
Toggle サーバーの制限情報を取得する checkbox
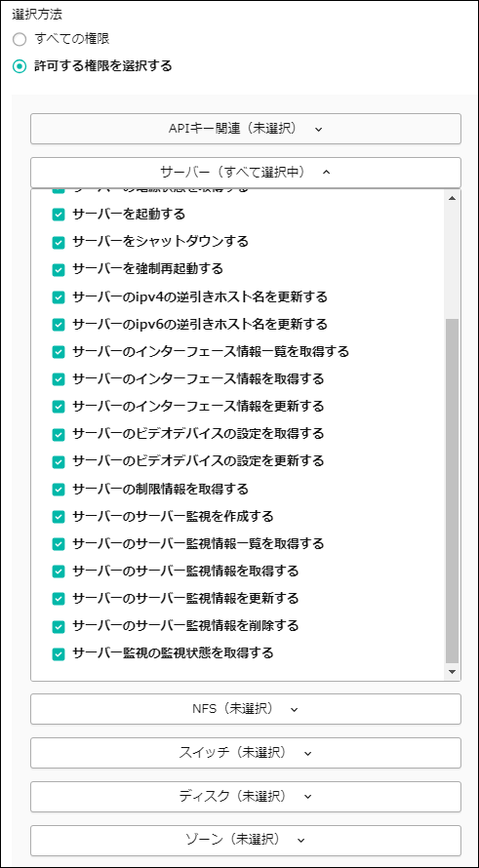tap(59, 490)
